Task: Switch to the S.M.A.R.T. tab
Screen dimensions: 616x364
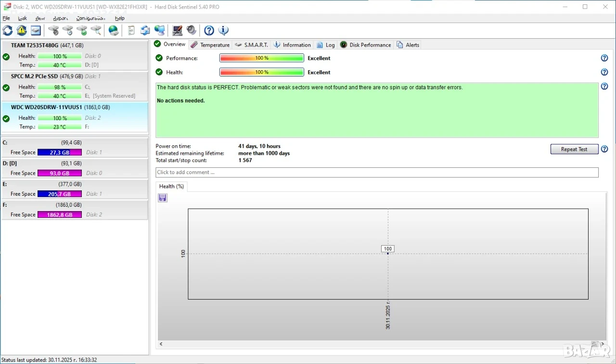Action: tap(251, 45)
